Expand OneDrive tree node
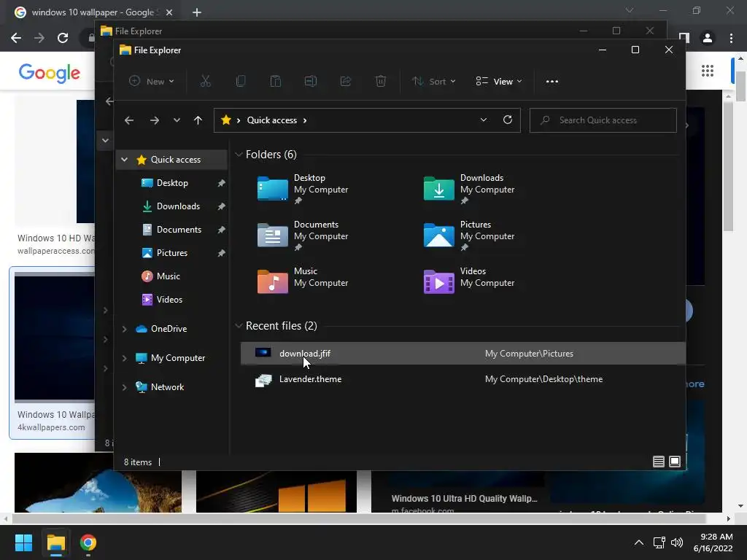The width and height of the screenshot is (747, 560). tap(124, 329)
